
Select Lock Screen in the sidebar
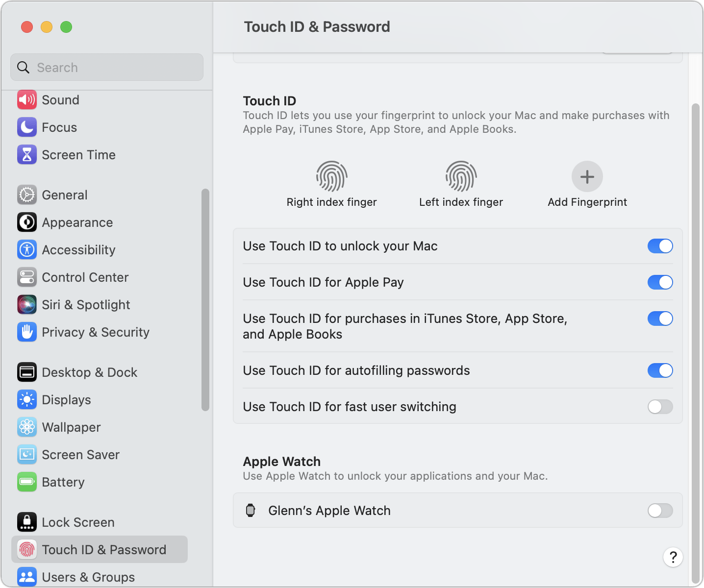[78, 522]
